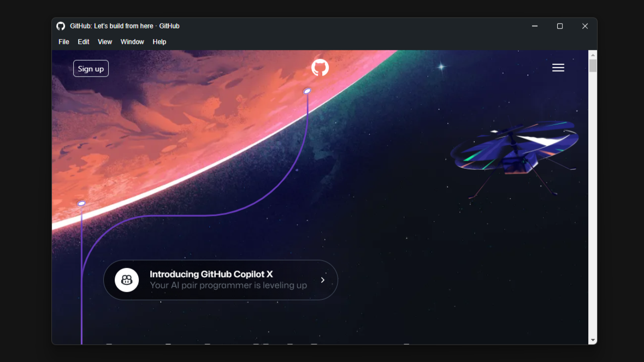The image size is (644, 362).
Task: Click the GitHub icon in the title bar
Action: pyautogui.click(x=61, y=26)
